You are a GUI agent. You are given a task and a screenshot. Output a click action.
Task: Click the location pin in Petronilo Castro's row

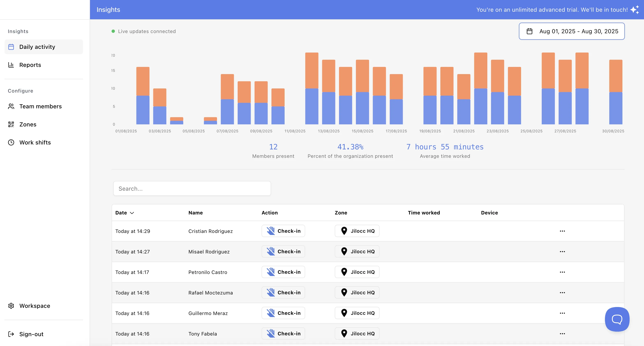coord(344,272)
